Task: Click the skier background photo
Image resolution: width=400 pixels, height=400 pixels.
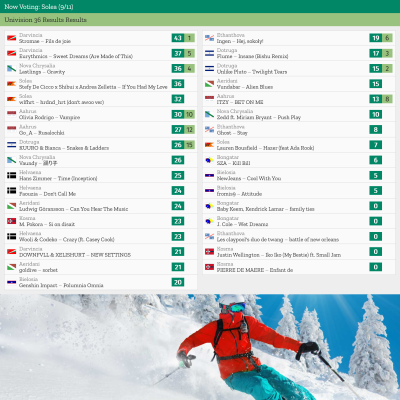Action: click(200, 347)
